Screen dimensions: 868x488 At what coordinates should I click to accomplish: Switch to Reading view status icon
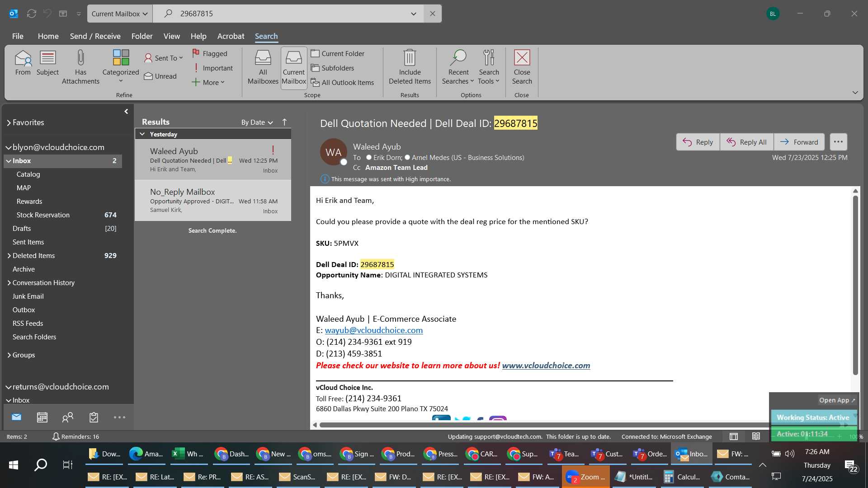point(756,436)
